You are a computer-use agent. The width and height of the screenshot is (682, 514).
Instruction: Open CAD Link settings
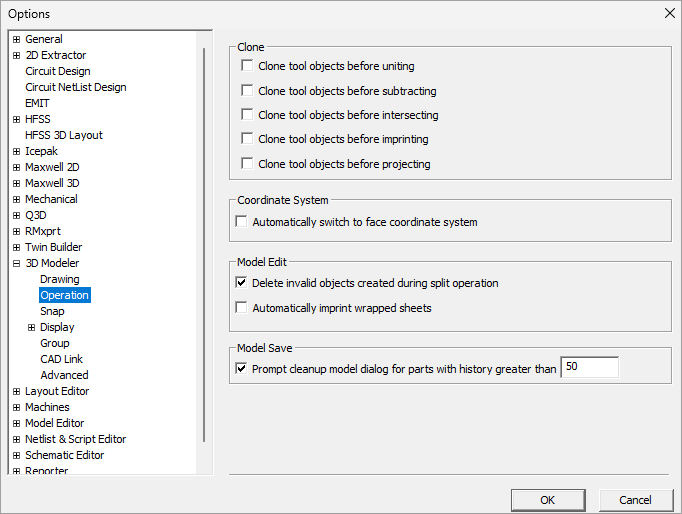[x=61, y=359]
